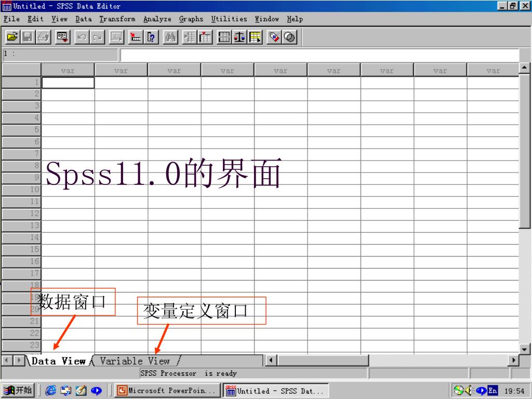Click the Split File toolbar icon
The height and width of the screenshot is (399, 532).
[224, 37]
